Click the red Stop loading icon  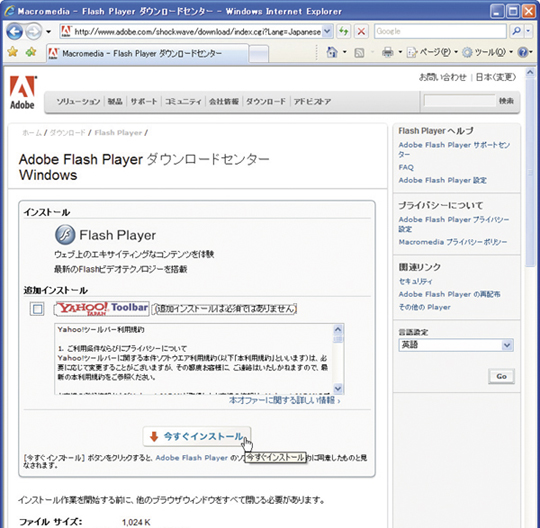tap(361, 32)
